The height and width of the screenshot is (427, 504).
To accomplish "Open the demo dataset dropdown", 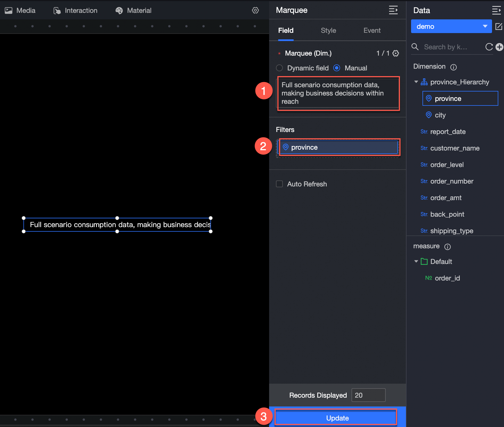I will click(451, 27).
